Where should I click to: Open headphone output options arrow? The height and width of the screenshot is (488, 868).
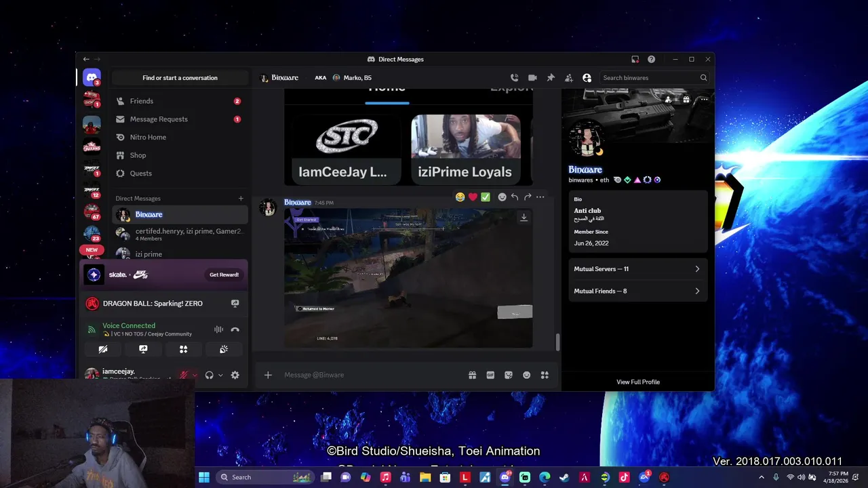coord(220,375)
